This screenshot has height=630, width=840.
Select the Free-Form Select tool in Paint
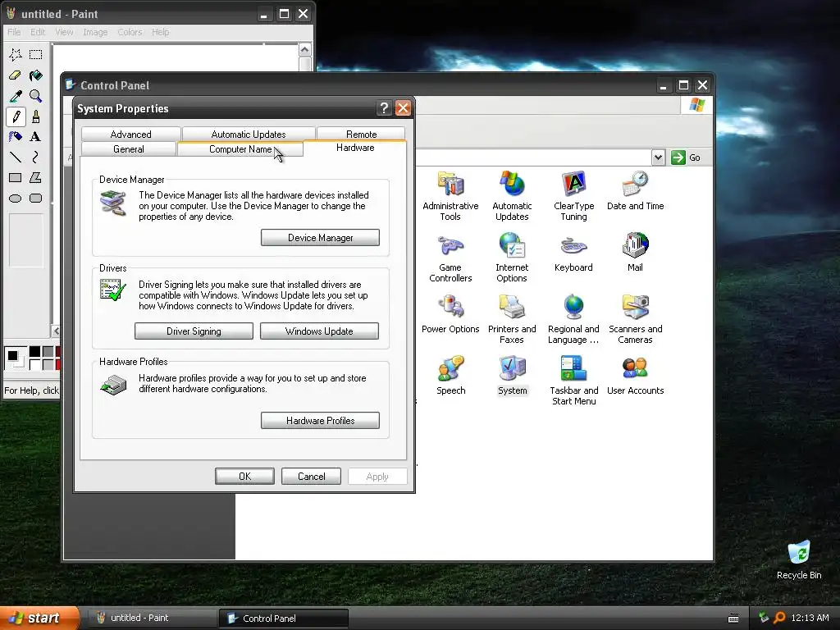[16, 55]
